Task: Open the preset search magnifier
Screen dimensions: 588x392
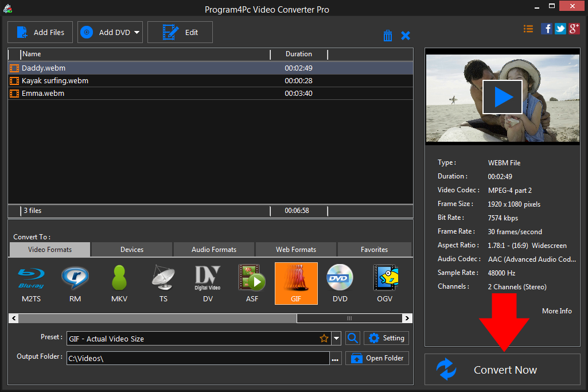Action: (352, 338)
